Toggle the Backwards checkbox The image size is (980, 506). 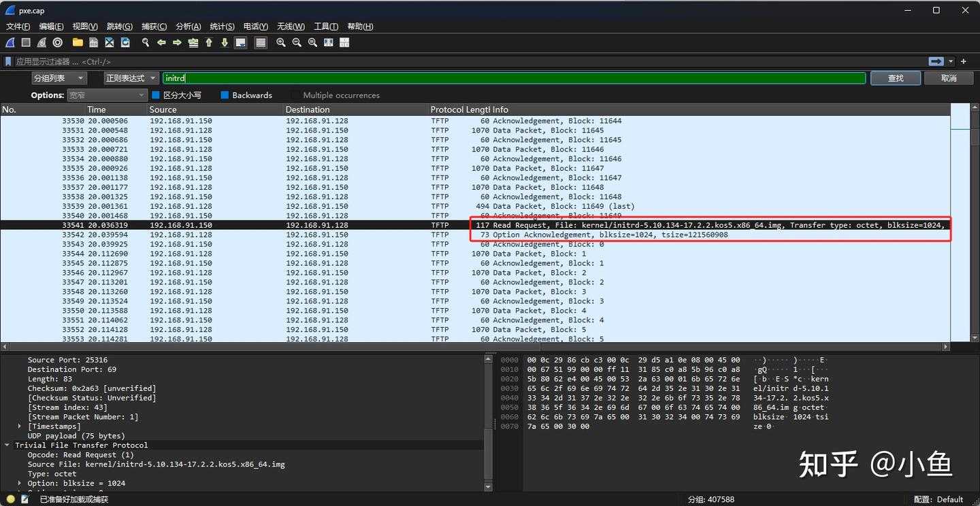pos(225,95)
